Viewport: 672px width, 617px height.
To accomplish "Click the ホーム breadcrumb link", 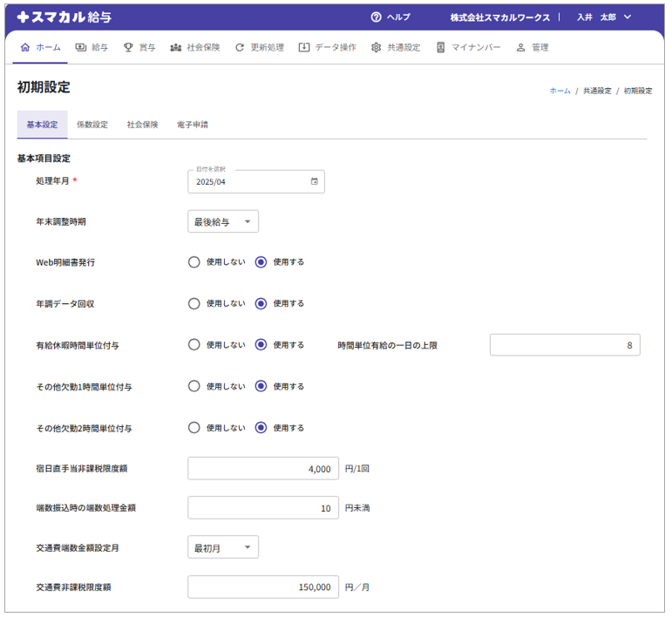I will pos(560,91).
